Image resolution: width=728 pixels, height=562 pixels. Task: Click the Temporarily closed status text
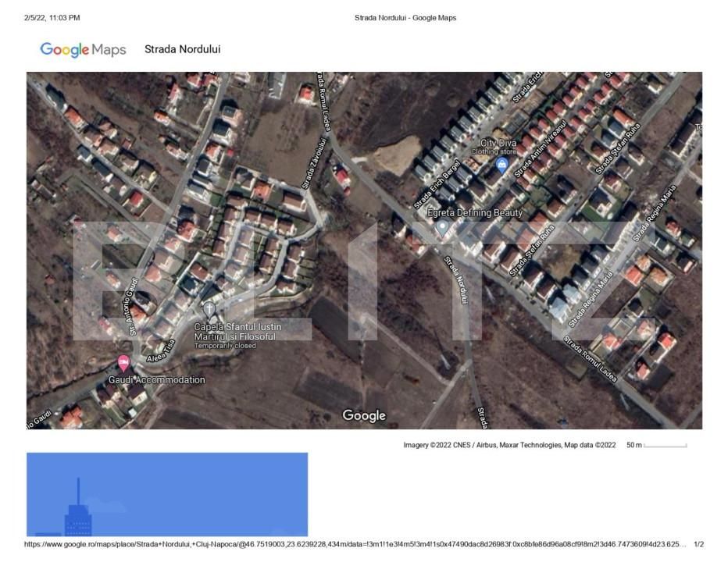225,345
